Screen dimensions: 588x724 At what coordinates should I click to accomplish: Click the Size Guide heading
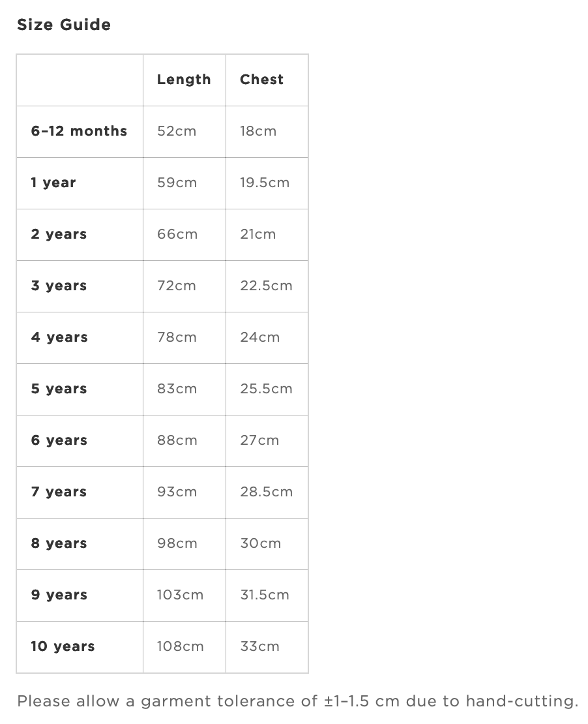click(64, 25)
